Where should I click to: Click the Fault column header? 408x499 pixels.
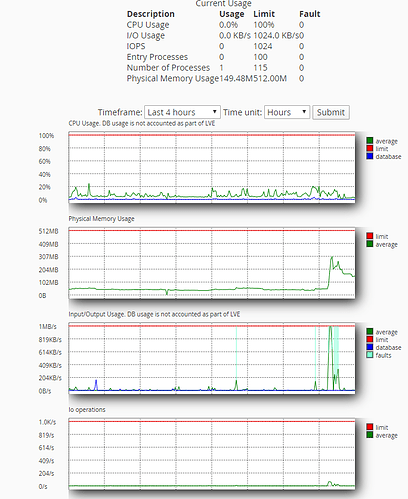309,14
